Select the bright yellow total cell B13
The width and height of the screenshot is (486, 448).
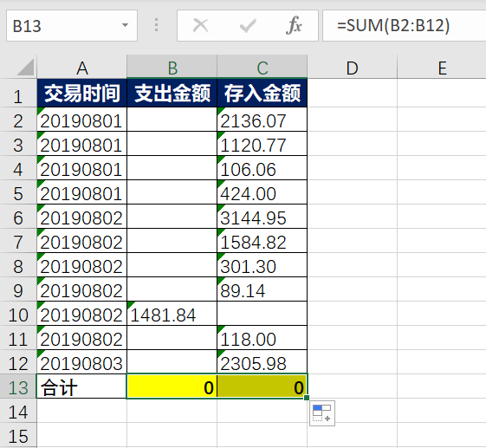pos(172,386)
